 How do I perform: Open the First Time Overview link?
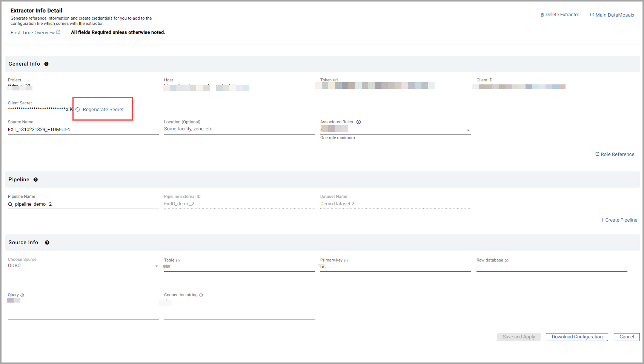coord(35,33)
